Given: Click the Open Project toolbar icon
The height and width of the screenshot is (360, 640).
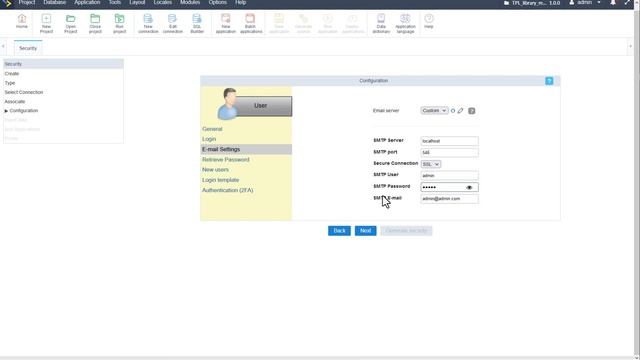Looking at the screenshot, I should click(x=71, y=24).
